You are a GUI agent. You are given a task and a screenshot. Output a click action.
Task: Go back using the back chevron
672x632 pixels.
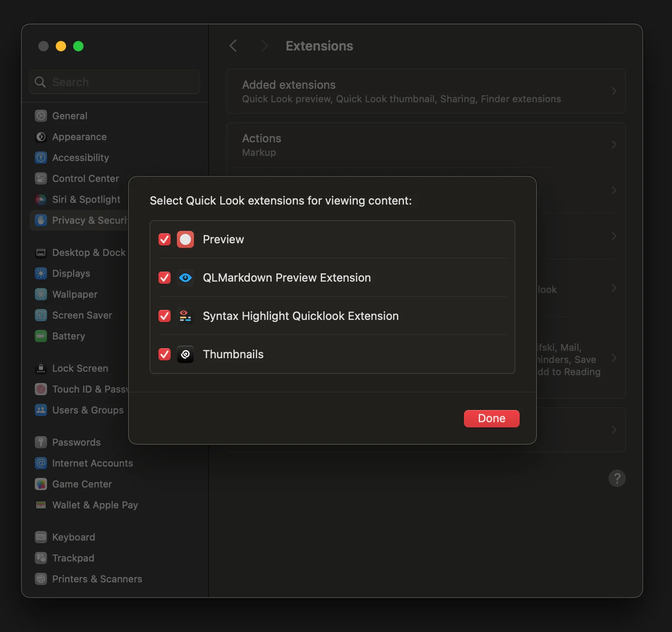(233, 46)
